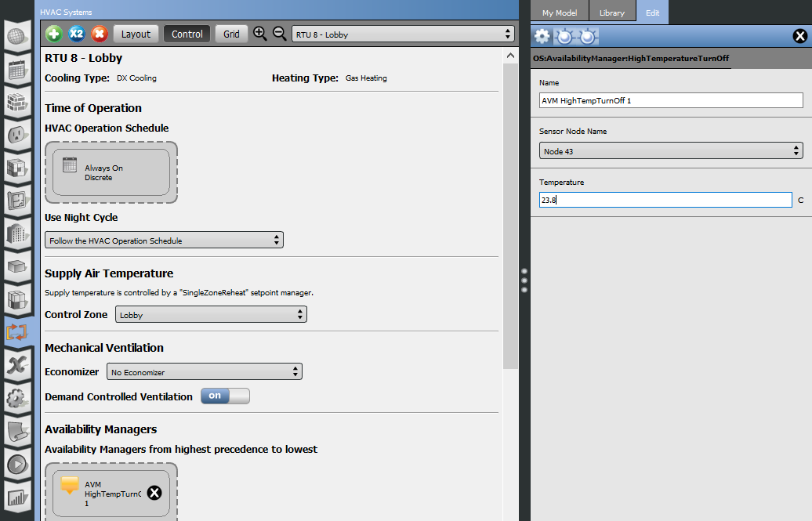Switch to the Grid view
The image size is (812, 521).
tap(231, 34)
